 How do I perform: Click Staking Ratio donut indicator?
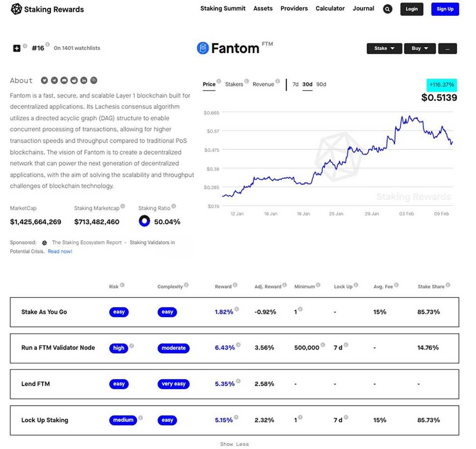coord(145,221)
